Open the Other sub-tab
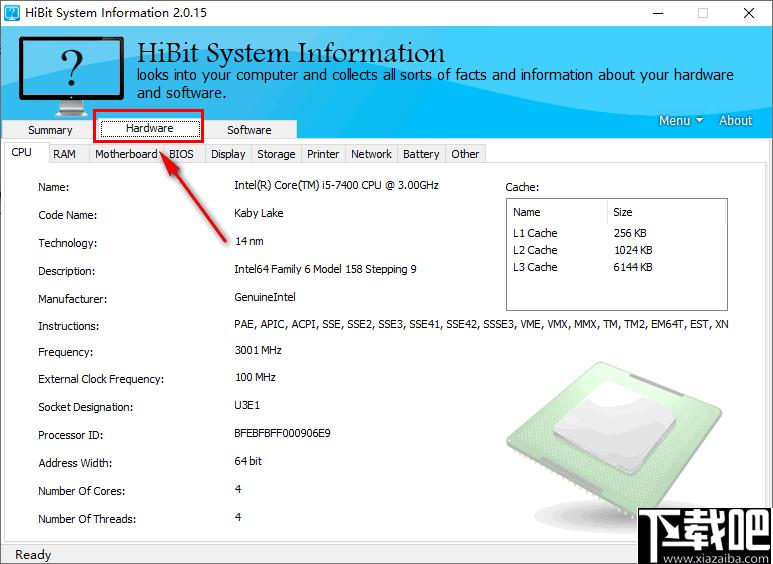The height and width of the screenshot is (564, 773). pos(465,154)
